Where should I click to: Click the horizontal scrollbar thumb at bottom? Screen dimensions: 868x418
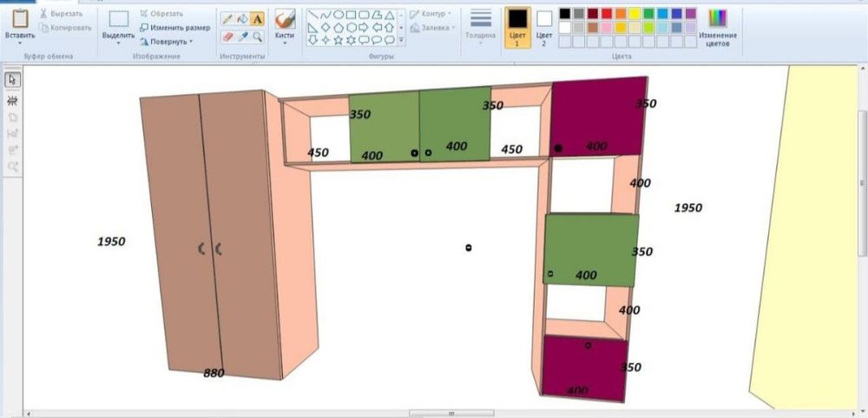[x=451, y=414]
